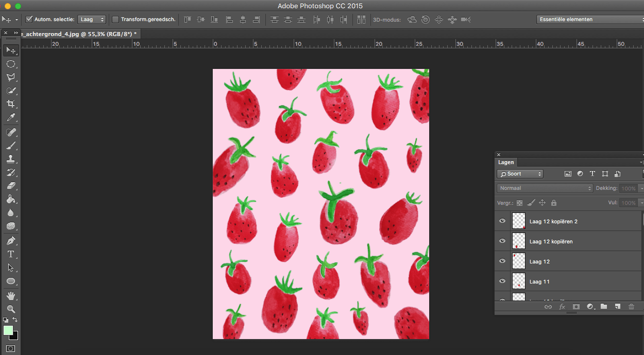This screenshot has height=355, width=644.
Task: Select the Zoom tool
Action: (x=10, y=309)
